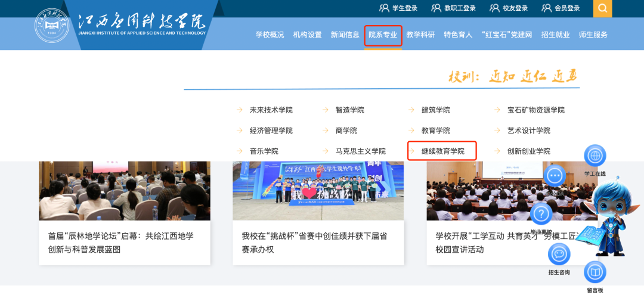Read the 我校在“挑战杯”省赛中创佳绩 headline
The image size is (644, 298).
coord(315,243)
